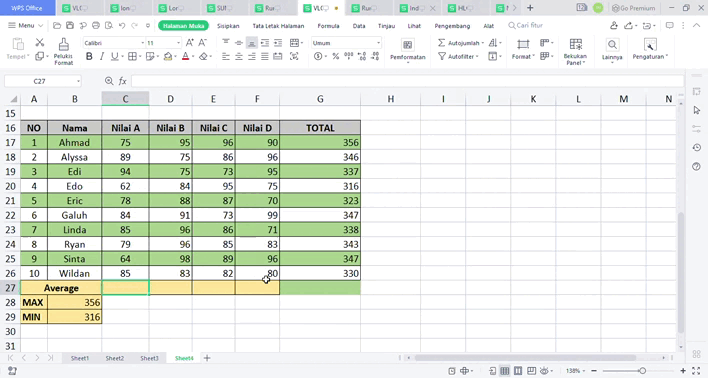Image resolution: width=708 pixels, height=378 pixels.
Task: Collapse the ribbon with chevron
Action: click(696, 26)
